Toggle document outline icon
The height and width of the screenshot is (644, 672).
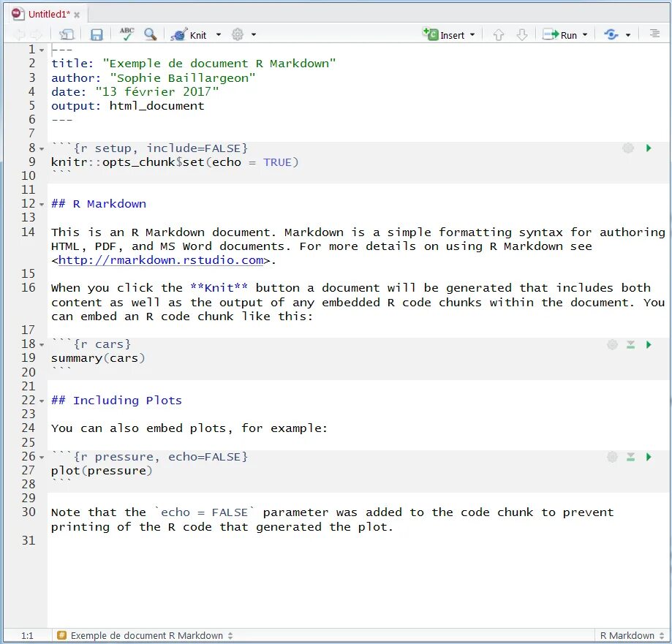pyautogui.click(x=654, y=34)
